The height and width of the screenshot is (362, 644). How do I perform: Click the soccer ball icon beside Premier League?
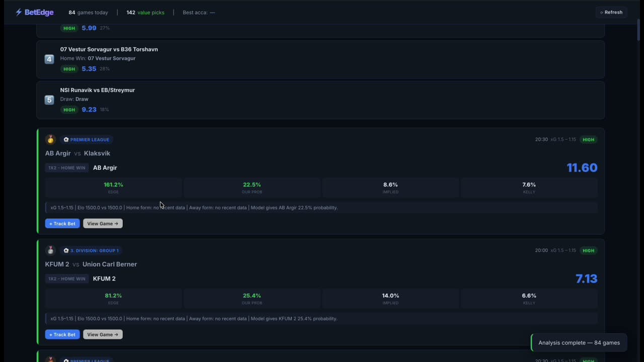66,140
